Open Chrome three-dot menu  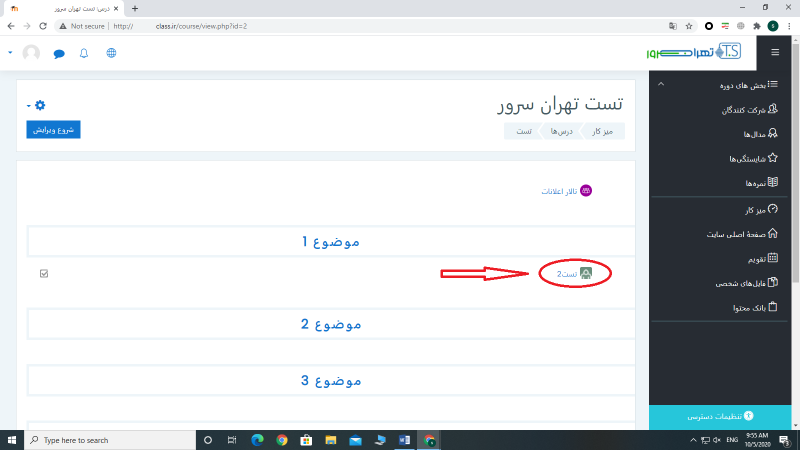[x=789, y=26]
